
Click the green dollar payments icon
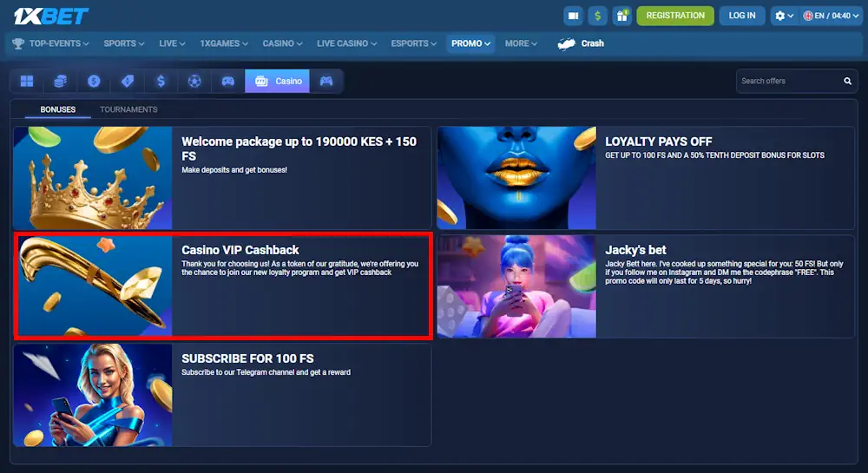click(597, 16)
